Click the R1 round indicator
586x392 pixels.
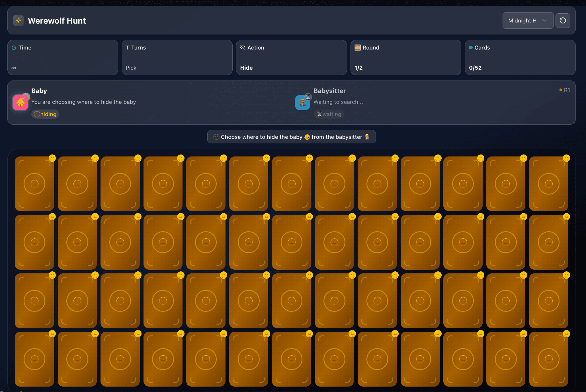click(565, 90)
